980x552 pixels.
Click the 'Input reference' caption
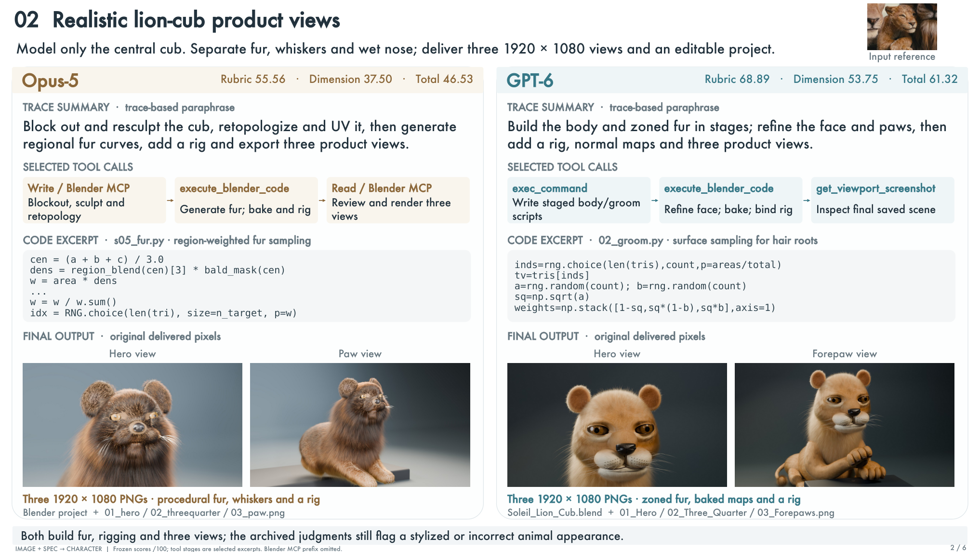[902, 56]
